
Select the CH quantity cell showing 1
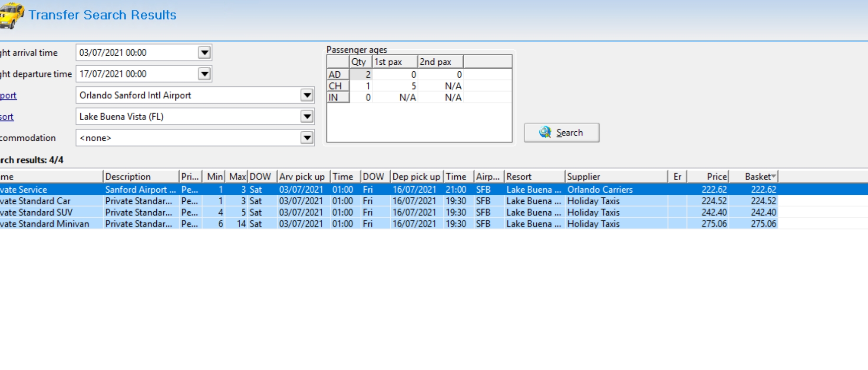point(361,86)
